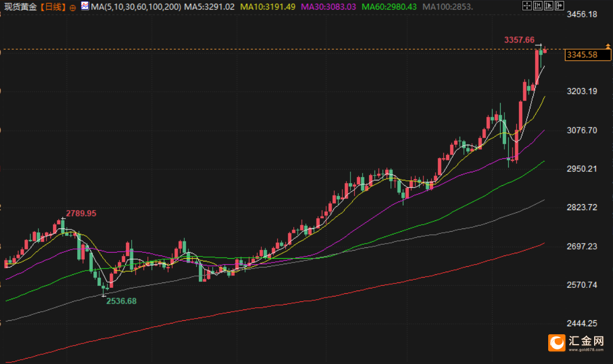This screenshot has height=364, width=613.
Task: Click the 2950.21 price axis label
Action: 582,169
